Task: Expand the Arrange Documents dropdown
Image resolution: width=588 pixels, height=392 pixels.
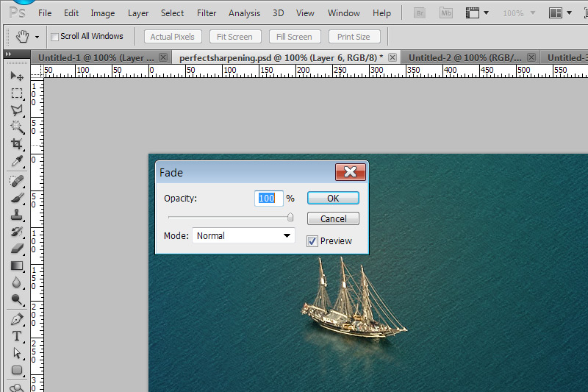Action: [561, 13]
